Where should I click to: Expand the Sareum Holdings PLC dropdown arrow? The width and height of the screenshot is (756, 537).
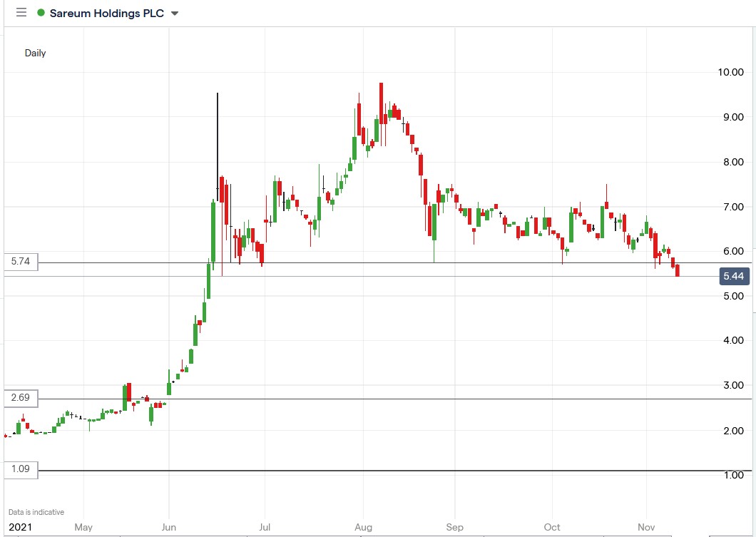click(175, 14)
